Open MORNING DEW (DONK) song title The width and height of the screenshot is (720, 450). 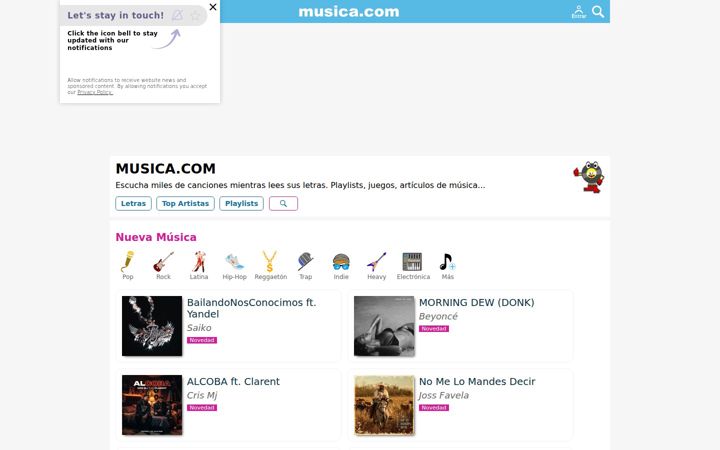point(477,303)
